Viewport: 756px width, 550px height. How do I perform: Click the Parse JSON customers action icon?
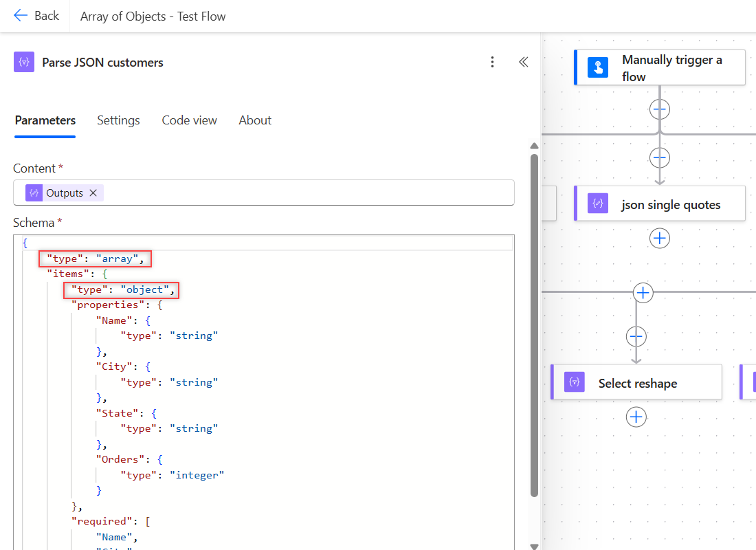tap(24, 62)
